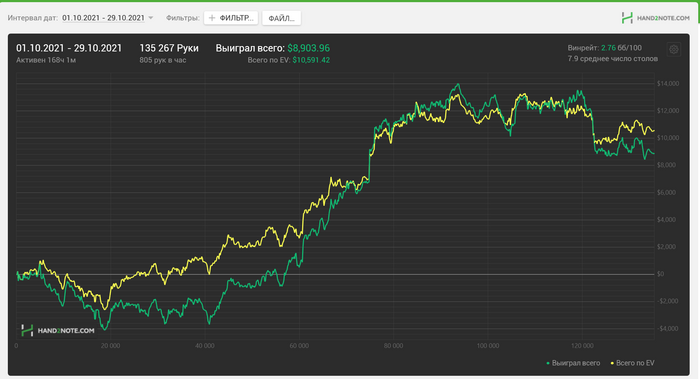Image resolution: width=700 pixels, height=379 pixels.
Task: Click the 80 000 x-axis label
Action: point(393,346)
